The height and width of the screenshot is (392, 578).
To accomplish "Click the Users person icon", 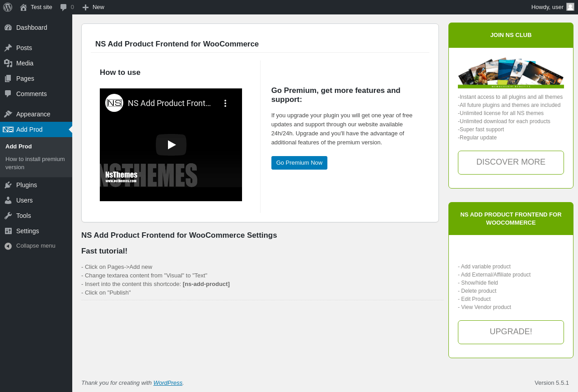I will pos(8,200).
